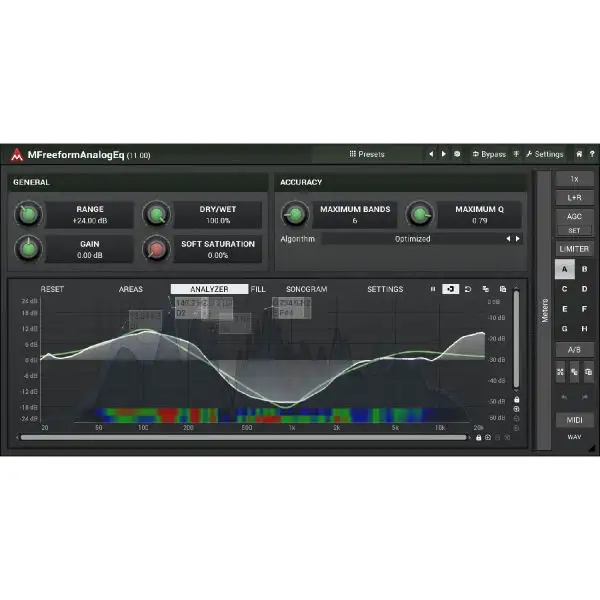Image resolution: width=600 pixels, height=600 pixels.
Task: Open the AREAS tab
Action: tap(131, 289)
